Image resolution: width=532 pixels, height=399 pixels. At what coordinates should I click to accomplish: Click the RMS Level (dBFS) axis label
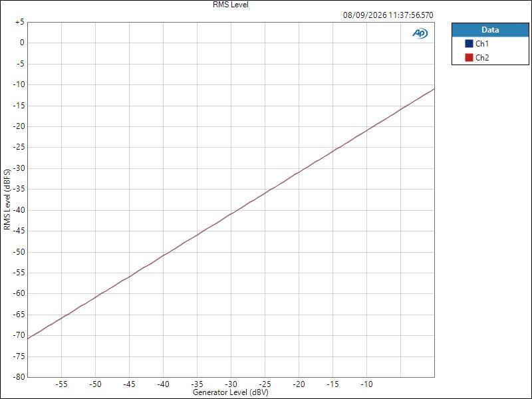(x=7, y=199)
